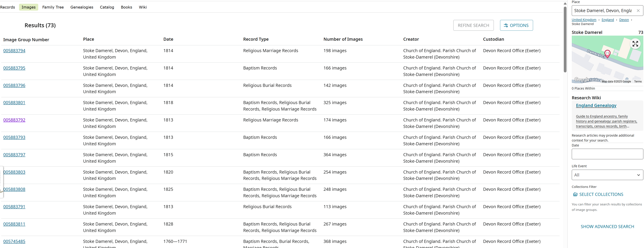Image resolution: width=644 pixels, height=248 pixels.
Task: Click the Devon breadcrumb link
Action: click(624, 20)
